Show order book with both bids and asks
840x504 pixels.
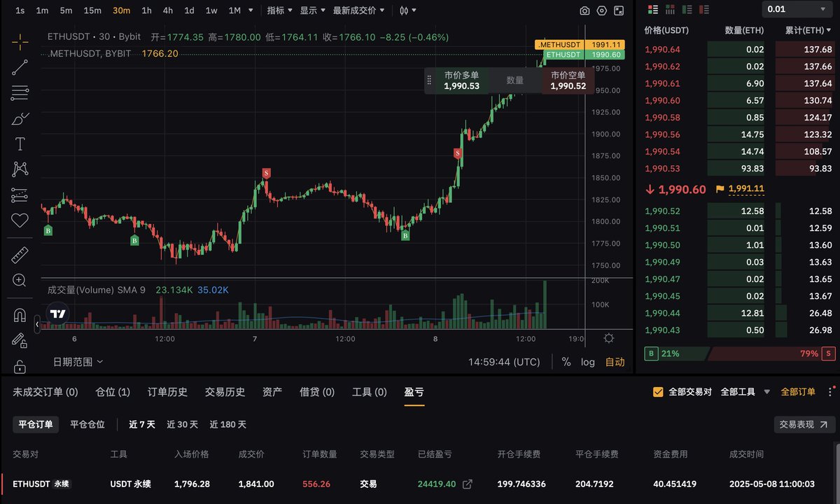pos(653,9)
